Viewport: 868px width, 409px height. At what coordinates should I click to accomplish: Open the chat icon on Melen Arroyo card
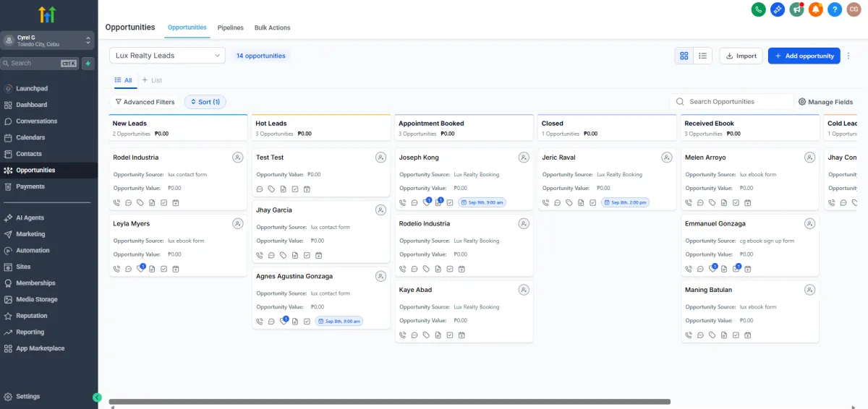point(700,202)
